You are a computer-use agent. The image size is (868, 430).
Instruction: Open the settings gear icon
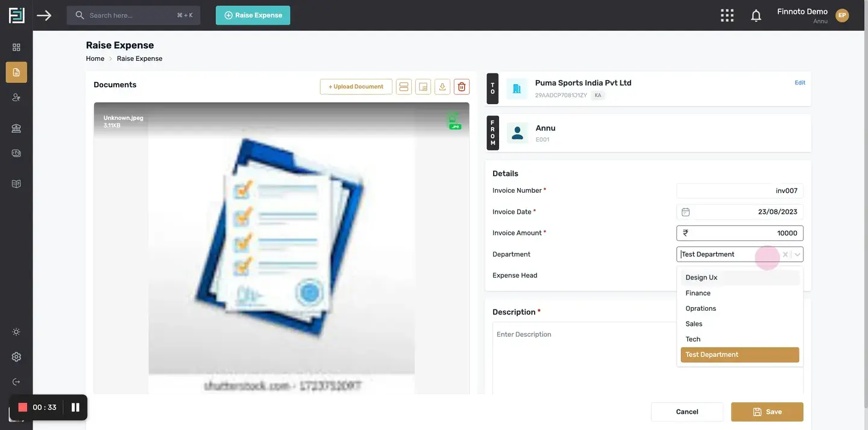click(16, 357)
